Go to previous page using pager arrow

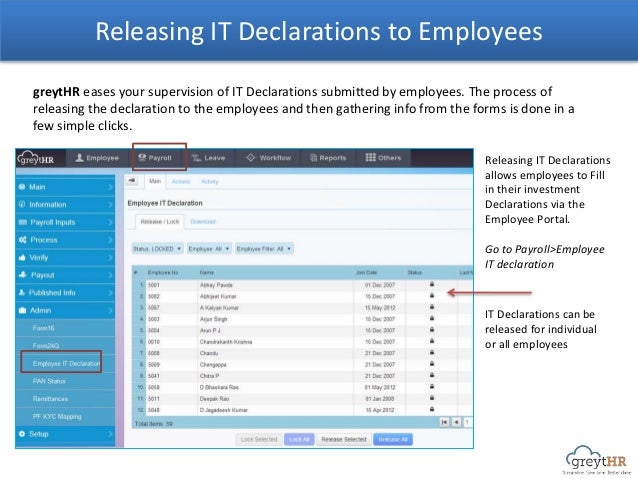coord(457,422)
